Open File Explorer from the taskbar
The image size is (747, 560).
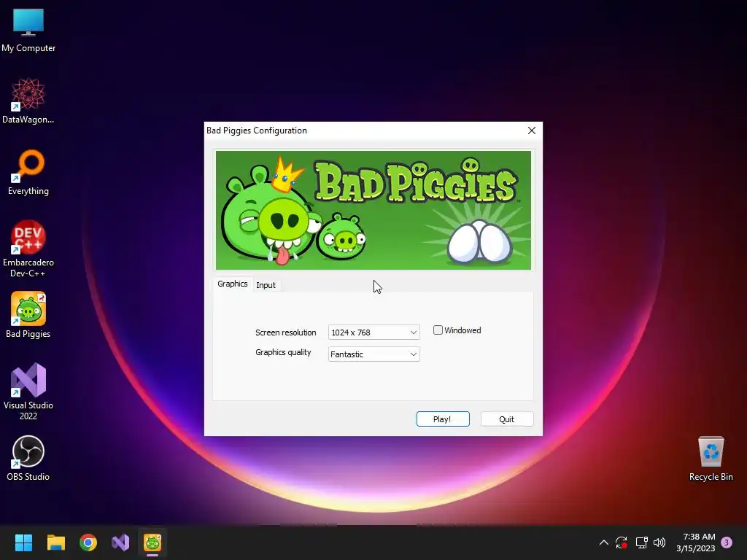pyautogui.click(x=55, y=542)
